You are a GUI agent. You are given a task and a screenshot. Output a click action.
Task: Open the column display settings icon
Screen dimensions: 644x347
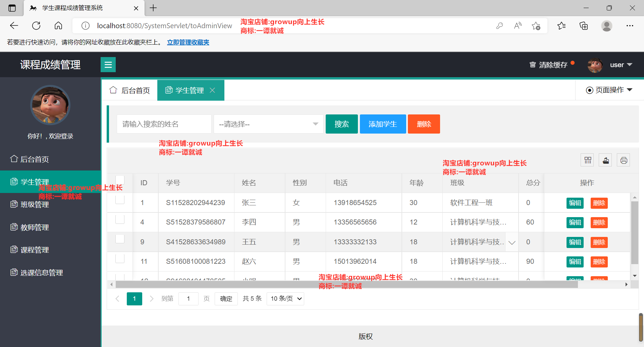[x=587, y=160]
